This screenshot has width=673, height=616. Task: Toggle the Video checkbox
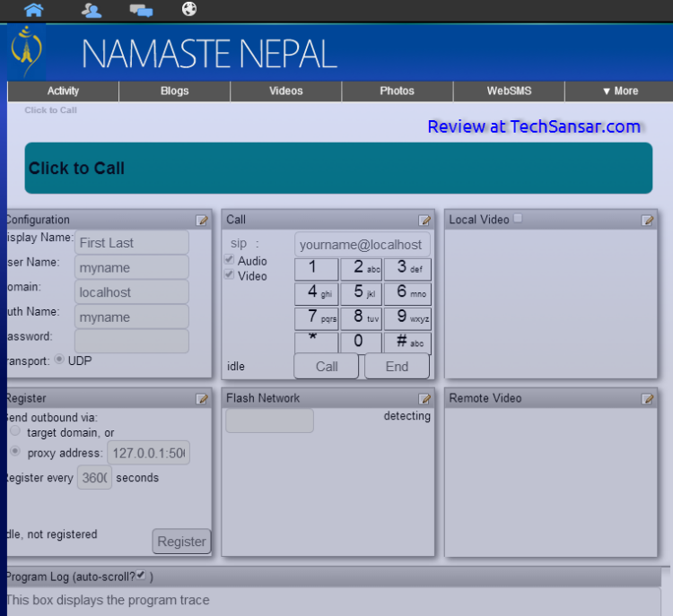pyautogui.click(x=229, y=274)
